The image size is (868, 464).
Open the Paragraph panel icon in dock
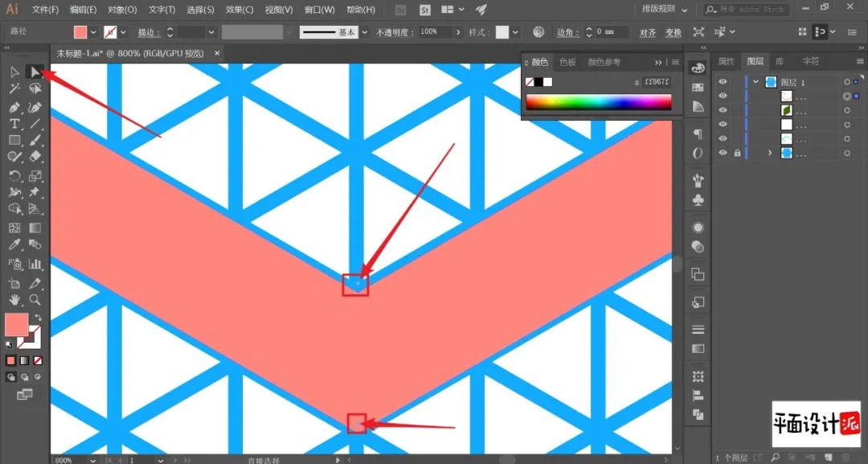click(x=698, y=134)
